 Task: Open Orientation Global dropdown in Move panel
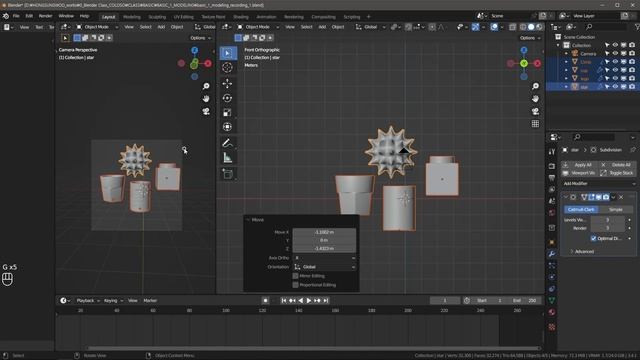tap(324, 267)
